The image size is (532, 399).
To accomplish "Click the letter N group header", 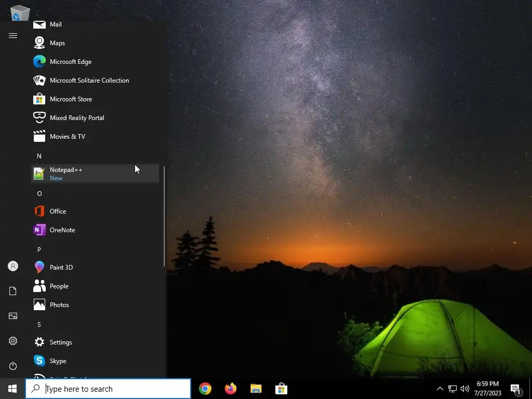I will (39, 156).
